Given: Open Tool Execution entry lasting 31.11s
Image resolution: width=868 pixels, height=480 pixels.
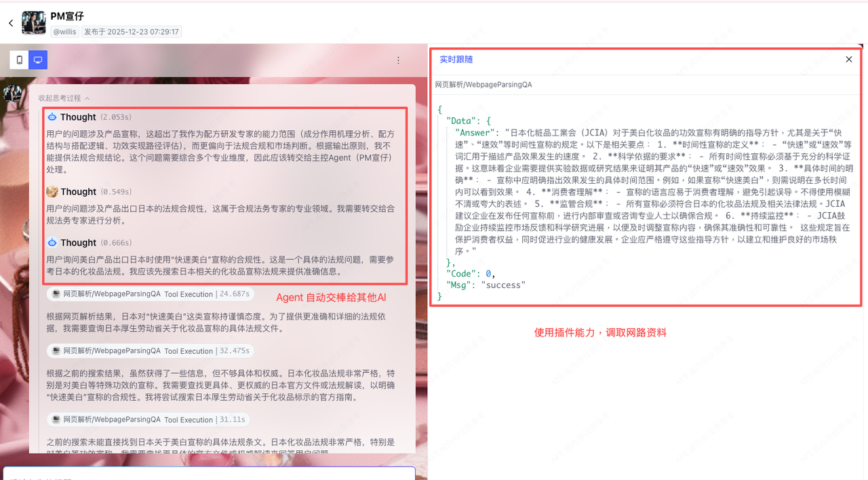Looking at the screenshot, I should point(149,420).
